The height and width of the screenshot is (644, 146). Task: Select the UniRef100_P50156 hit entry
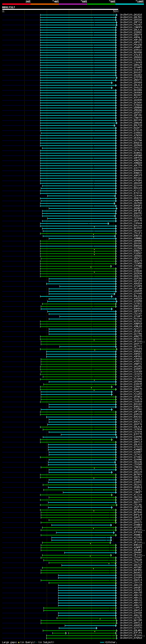coord(131,45)
